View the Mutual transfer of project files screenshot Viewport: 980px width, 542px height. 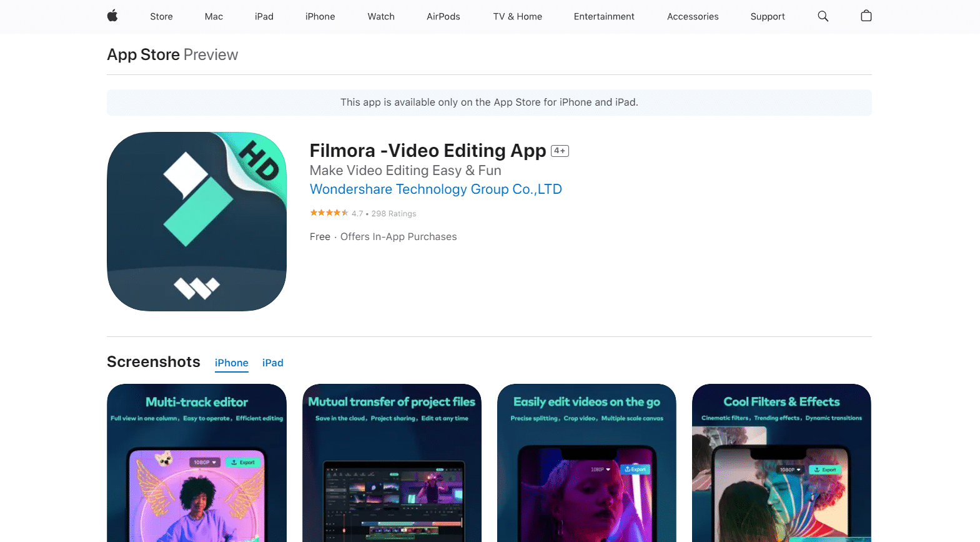point(392,463)
